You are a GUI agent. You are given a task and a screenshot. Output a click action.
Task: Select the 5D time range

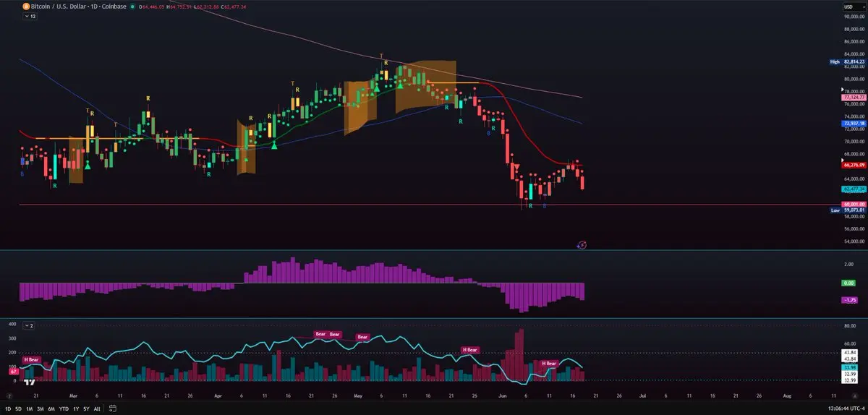tap(19, 408)
